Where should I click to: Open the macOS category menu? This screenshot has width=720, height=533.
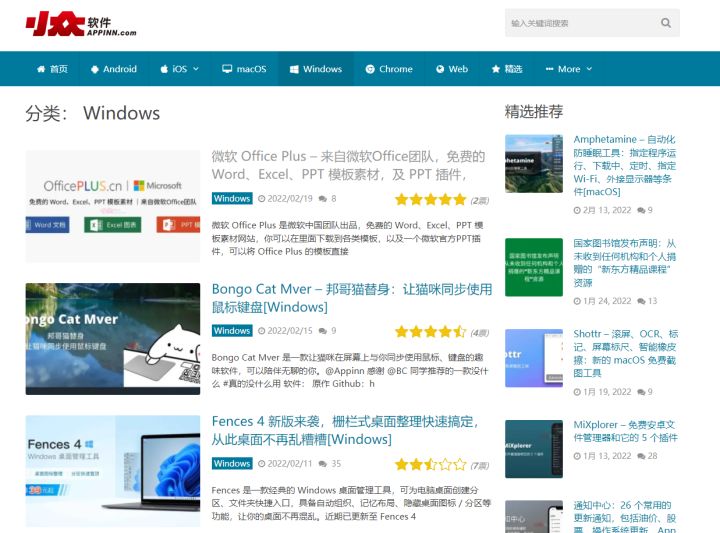click(244, 69)
